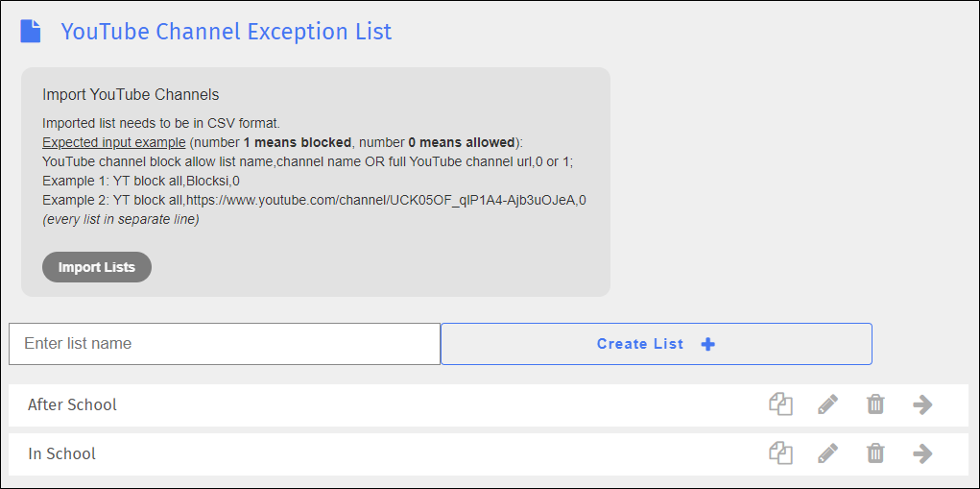Click the Example 1 line text

pyautogui.click(x=141, y=181)
